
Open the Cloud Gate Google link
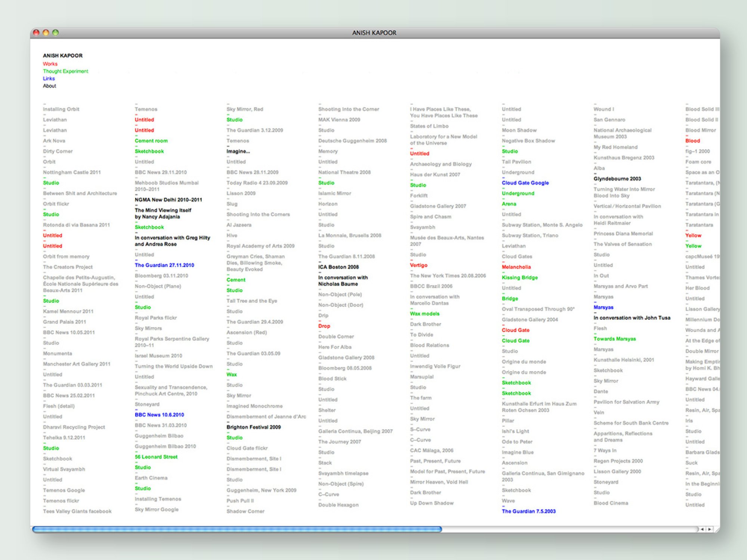click(525, 183)
